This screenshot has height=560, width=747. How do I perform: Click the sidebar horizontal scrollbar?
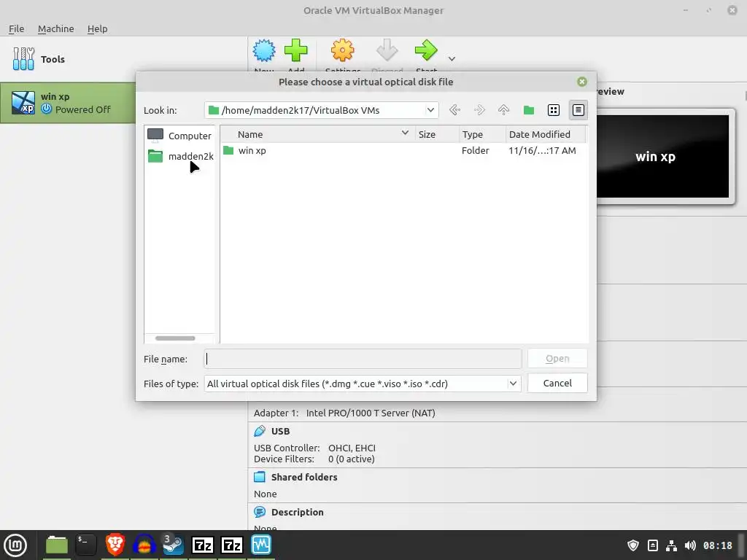coord(175,338)
